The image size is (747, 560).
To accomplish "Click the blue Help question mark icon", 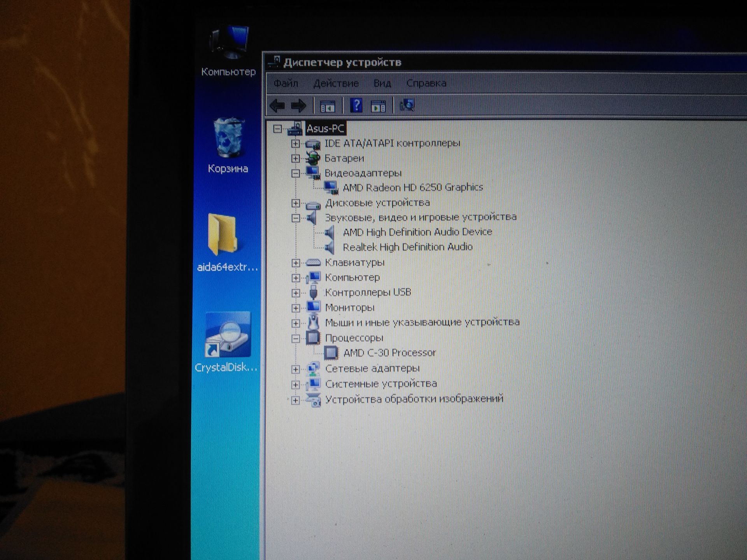I will [356, 105].
